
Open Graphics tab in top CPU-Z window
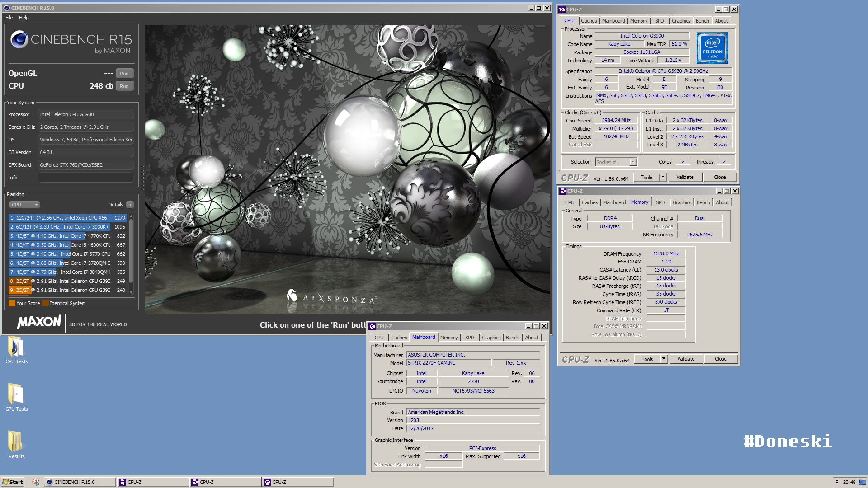click(681, 21)
